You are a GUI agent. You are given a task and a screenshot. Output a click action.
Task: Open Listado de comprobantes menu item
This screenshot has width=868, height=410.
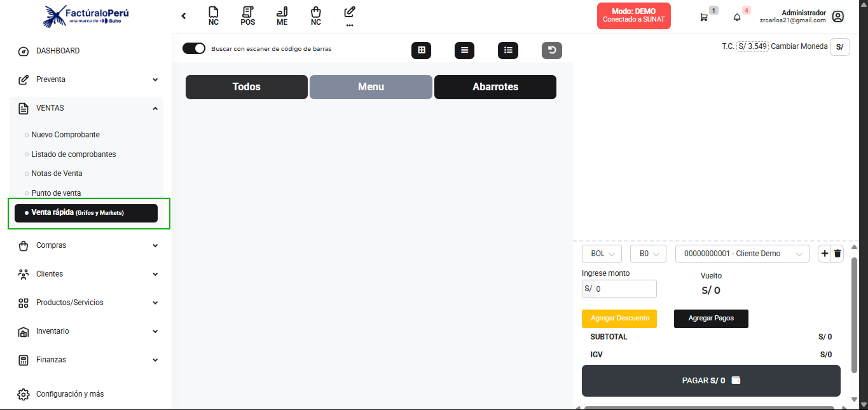[x=74, y=154]
